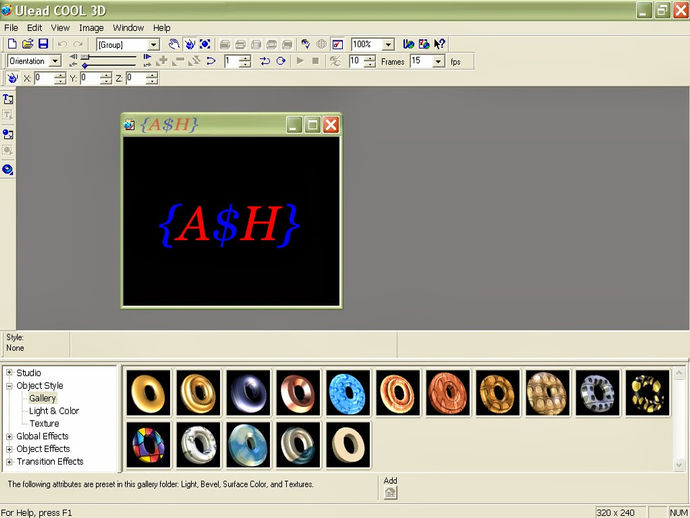Expand the Transition Effects tree node
The image size is (690, 518).
(x=9, y=462)
